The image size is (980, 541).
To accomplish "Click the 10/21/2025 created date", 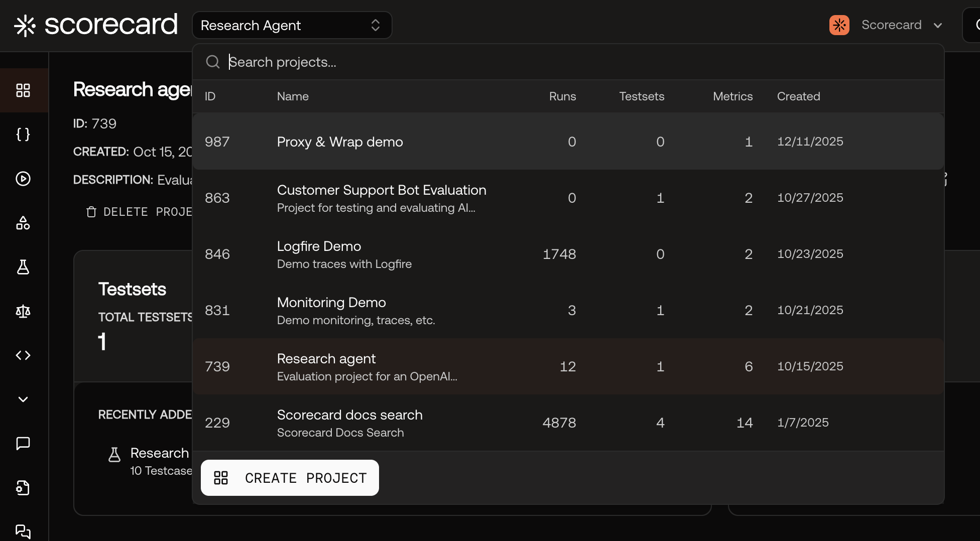I will (810, 310).
